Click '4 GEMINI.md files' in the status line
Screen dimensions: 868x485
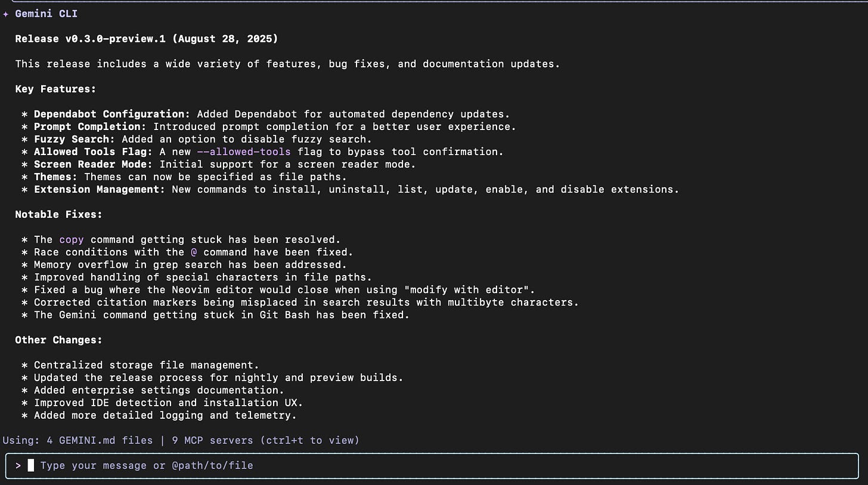click(x=100, y=440)
